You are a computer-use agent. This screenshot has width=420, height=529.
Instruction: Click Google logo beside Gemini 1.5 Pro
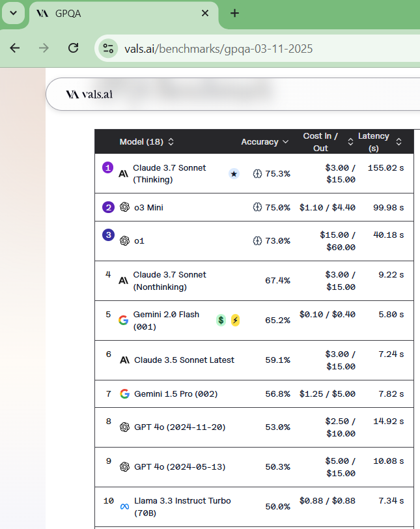tap(125, 393)
